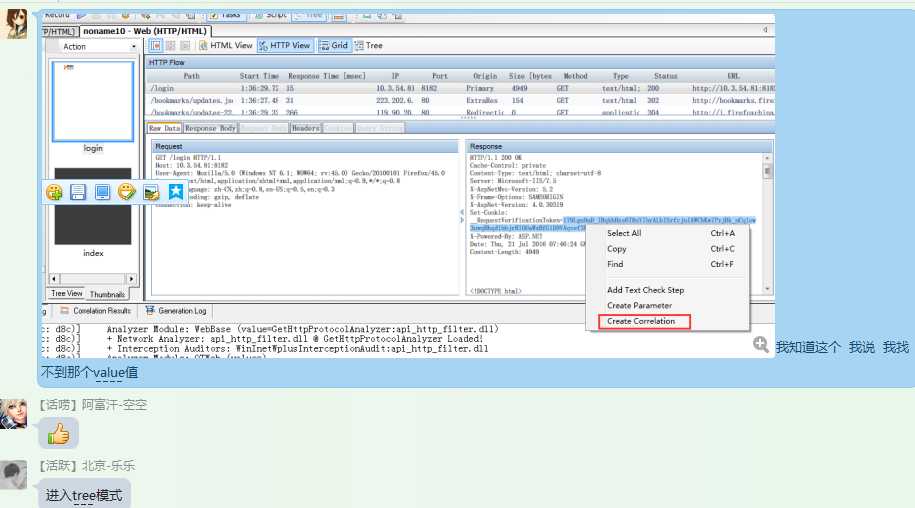Viewport: 915px width, 508px height.
Task: Open the Headers tab
Action: pos(306,128)
